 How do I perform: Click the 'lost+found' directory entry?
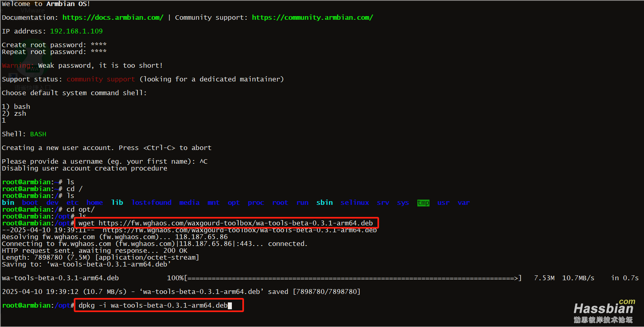[x=152, y=202]
